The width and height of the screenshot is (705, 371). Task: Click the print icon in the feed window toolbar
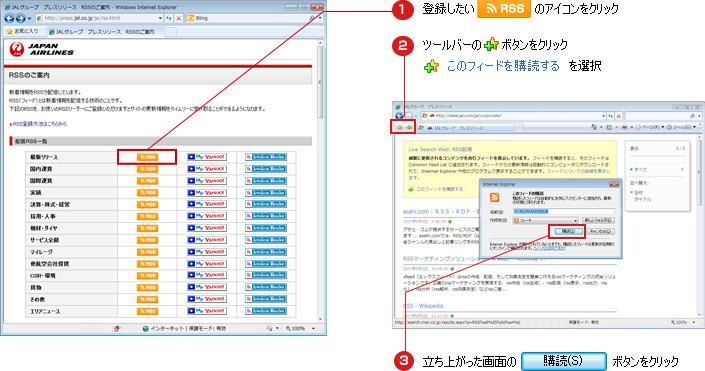click(x=624, y=128)
